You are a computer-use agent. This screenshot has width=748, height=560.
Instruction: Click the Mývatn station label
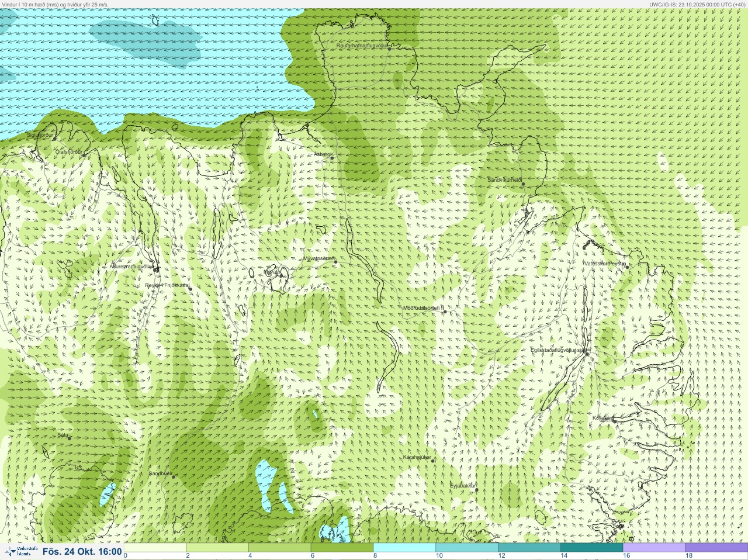(272, 272)
